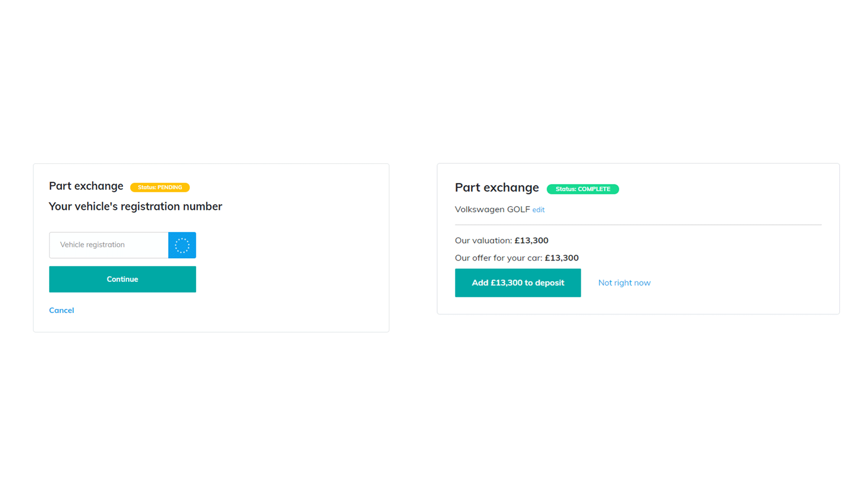The image size is (868, 498).
Task: Cancel the part exchange registration form
Action: pyautogui.click(x=62, y=310)
